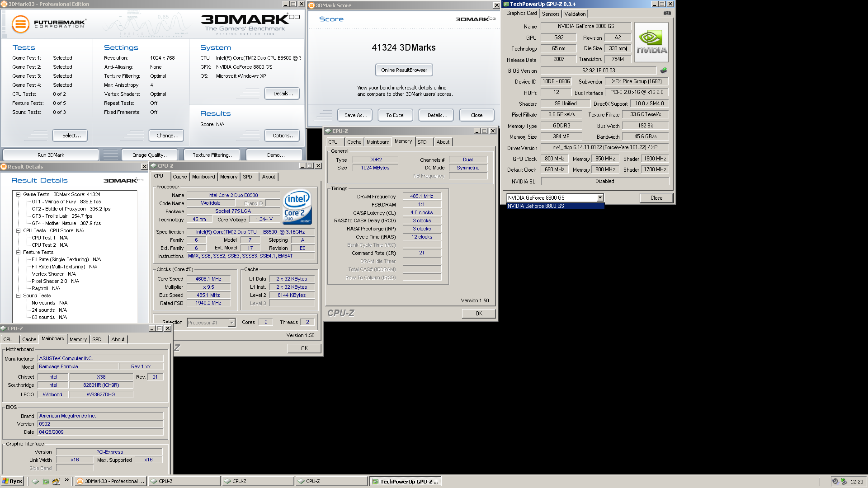Image resolution: width=868 pixels, height=488 pixels.
Task: Click Details button in 3DMark Score window
Action: click(437, 115)
